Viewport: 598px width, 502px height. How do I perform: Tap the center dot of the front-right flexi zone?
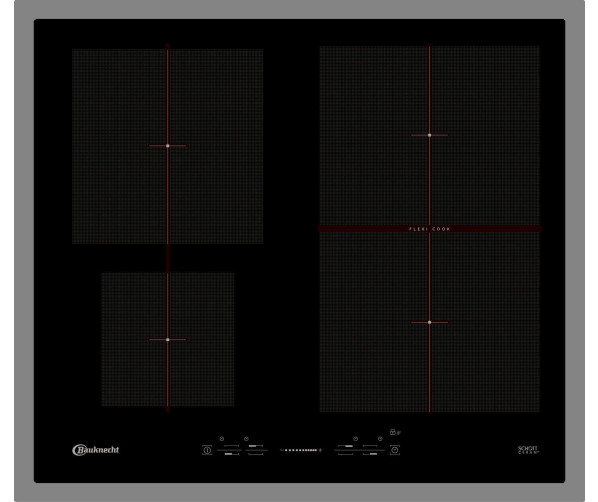click(x=429, y=322)
